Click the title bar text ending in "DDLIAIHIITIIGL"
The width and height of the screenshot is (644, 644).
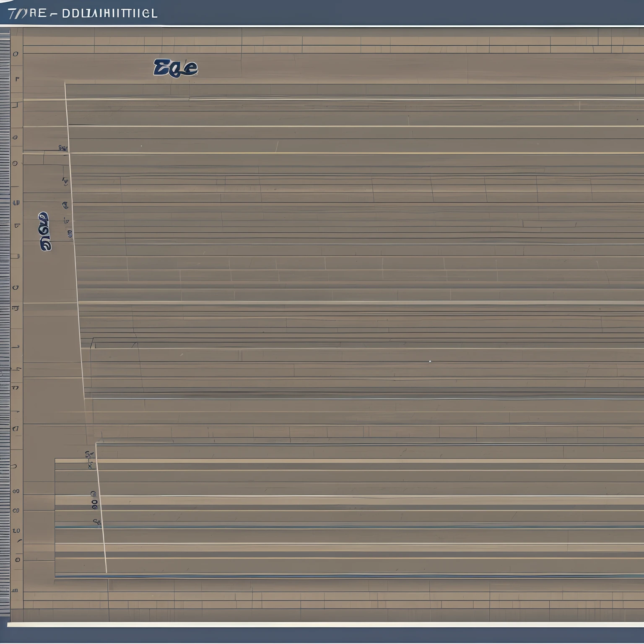[83, 13]
